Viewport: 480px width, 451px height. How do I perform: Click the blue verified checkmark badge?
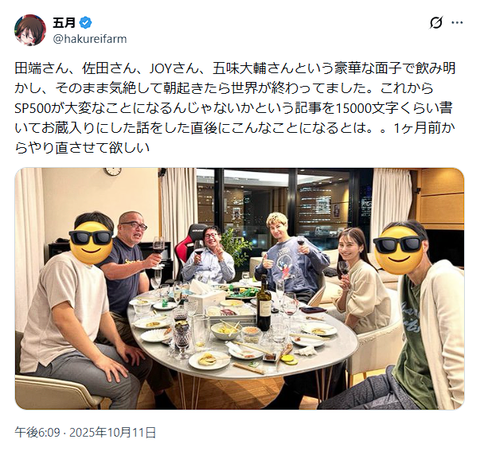click(86, 23)
